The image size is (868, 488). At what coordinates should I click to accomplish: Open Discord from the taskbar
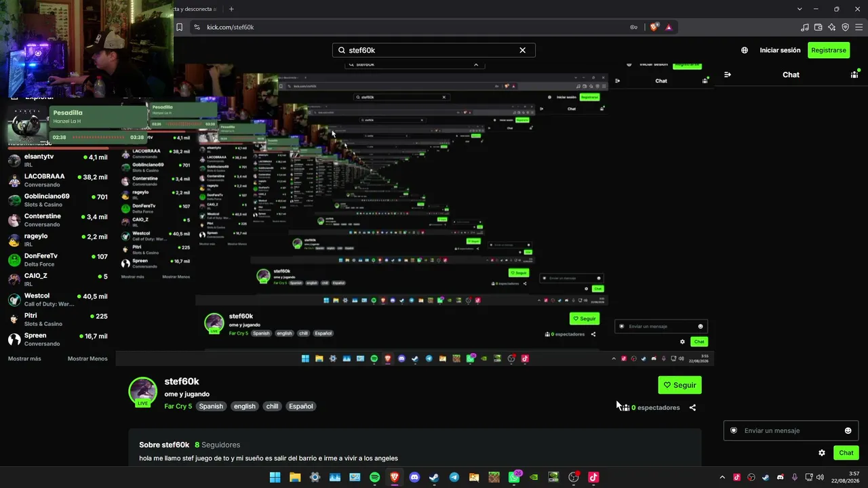(x=414, y=477)
